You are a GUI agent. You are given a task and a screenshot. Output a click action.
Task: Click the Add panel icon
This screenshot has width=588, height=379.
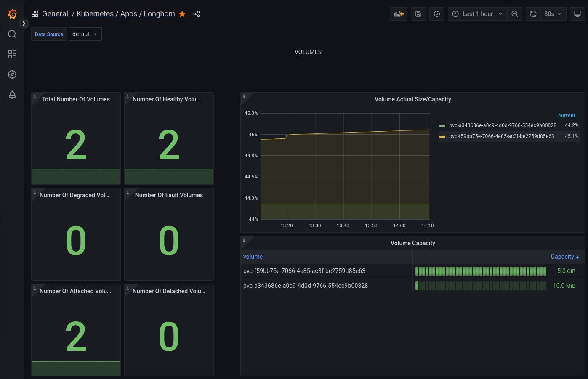point(399,14)
